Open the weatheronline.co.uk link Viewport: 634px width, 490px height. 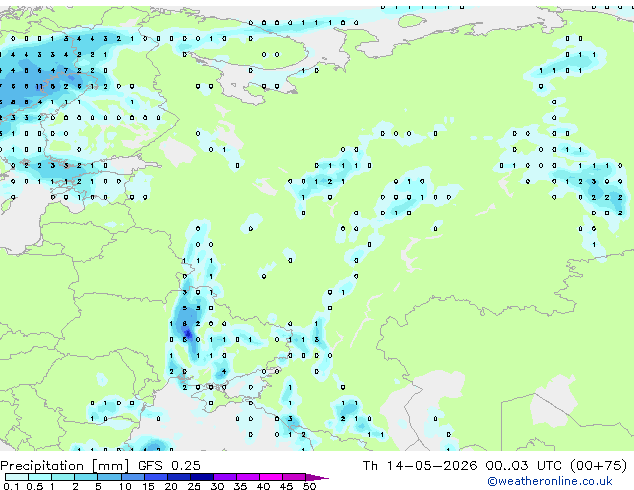pos(550,481)
